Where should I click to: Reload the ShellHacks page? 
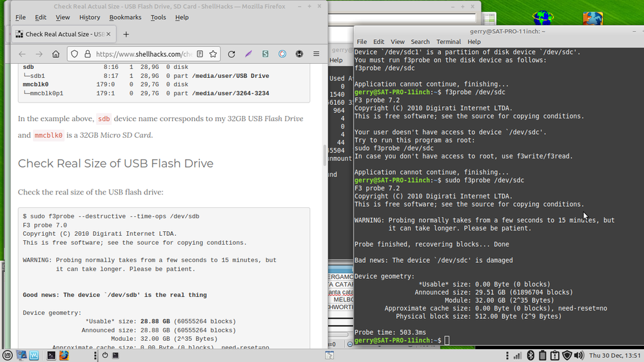coord(231,54)
